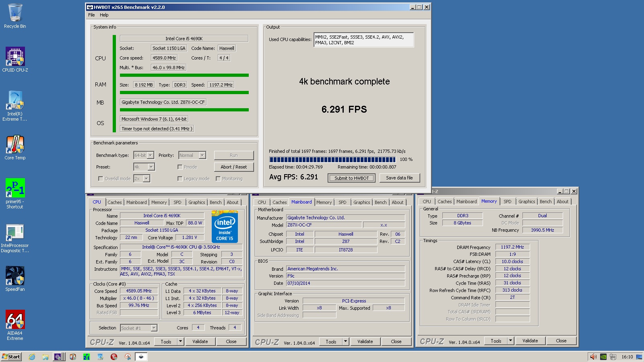Screen dimensions: 644x362
Task: Launch IntelProcessor Diagnostic Tool desktop icon
Action: pyautogui.click(x=15, y=238)
